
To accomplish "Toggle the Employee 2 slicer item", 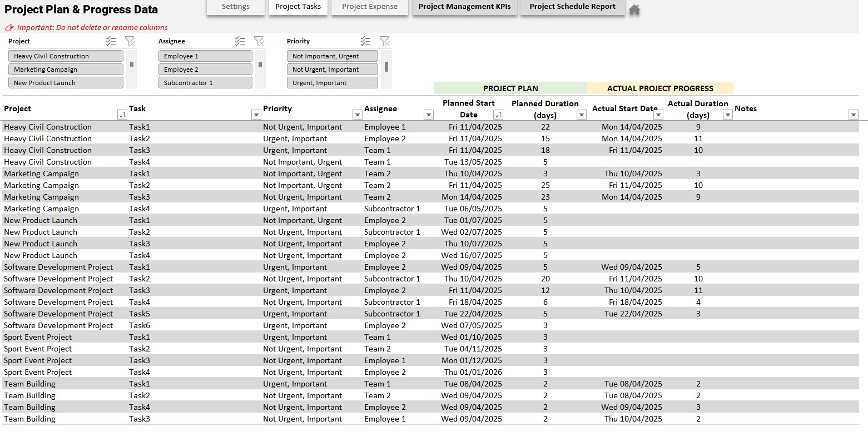I will tap(205, 70).
